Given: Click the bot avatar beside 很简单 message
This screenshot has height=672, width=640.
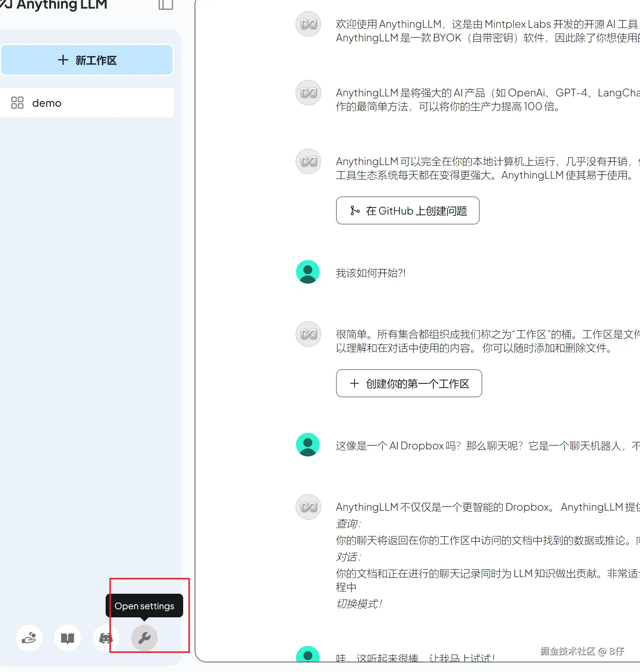Looking at the screenshot, I should [308, 334].
